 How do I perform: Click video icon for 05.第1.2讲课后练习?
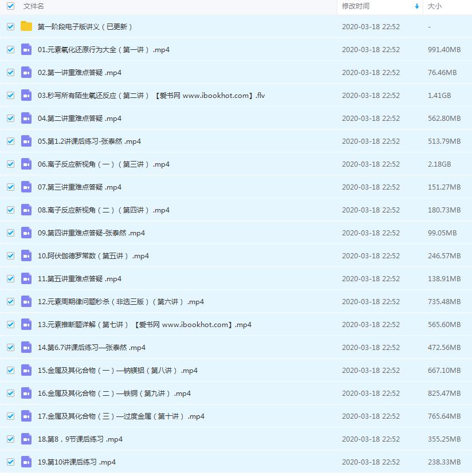tap(26, 141)
